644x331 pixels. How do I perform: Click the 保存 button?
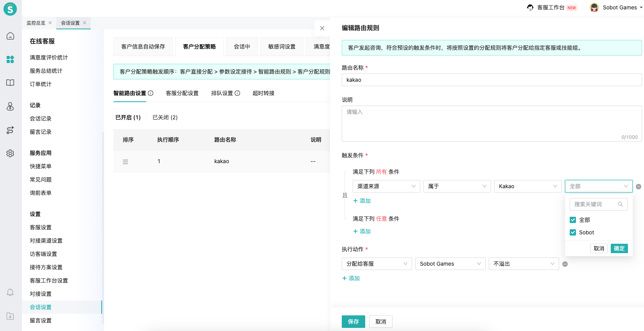click(353, 322)
